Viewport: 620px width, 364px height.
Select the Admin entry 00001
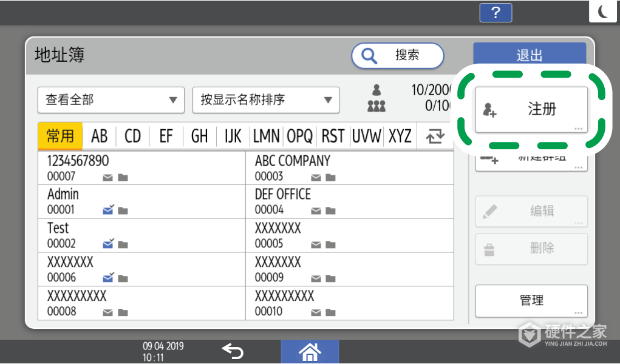(x=141, y=201)
